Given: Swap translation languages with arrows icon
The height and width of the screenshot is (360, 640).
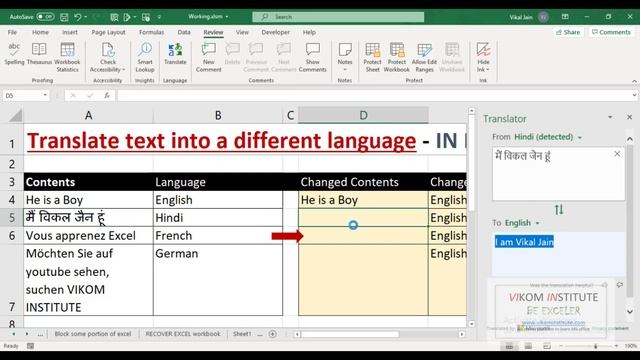Looking at the screenshot, I should [559, 210].
